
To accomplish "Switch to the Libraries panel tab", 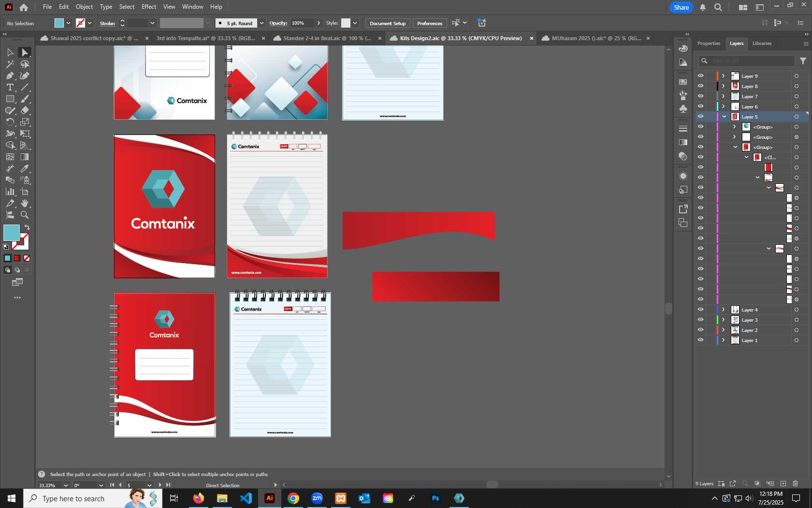I will tap(762, 44).
